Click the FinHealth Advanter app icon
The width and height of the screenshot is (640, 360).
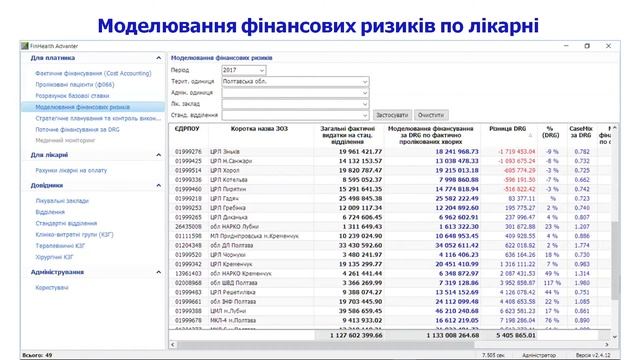(25, 46)
